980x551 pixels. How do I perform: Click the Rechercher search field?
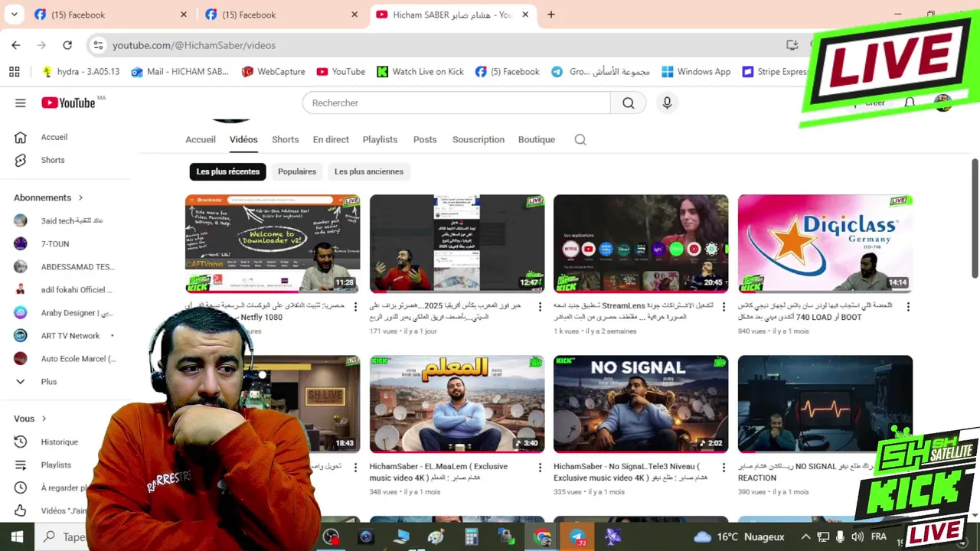[456, 103]
